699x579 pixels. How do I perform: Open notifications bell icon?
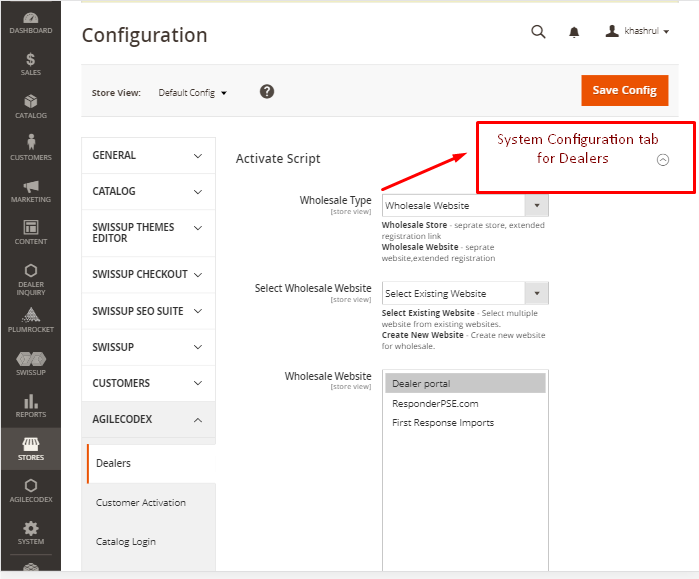[x=574, y=32]
